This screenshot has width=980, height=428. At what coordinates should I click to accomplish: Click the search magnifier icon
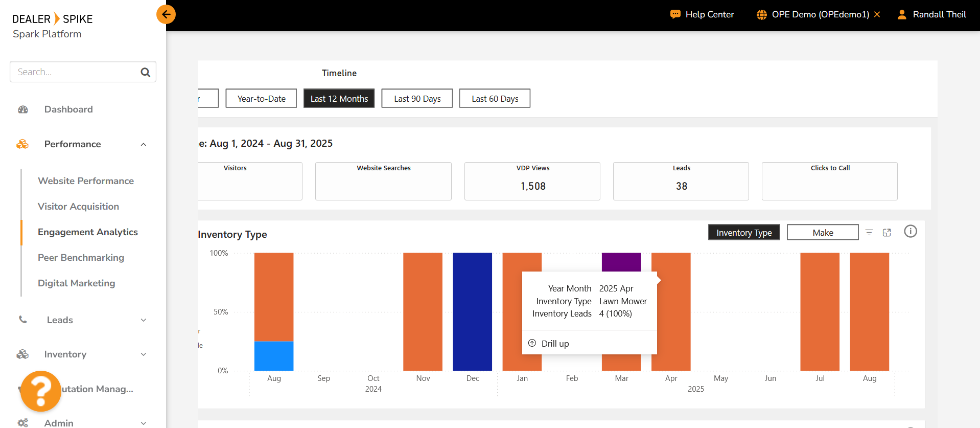tap(145, 72)
